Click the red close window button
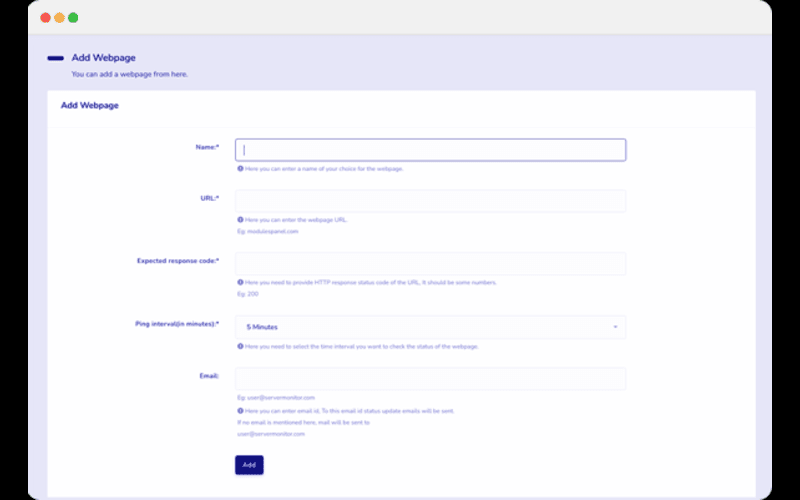This screenshot has width=800, height=500. click(45, 18)
